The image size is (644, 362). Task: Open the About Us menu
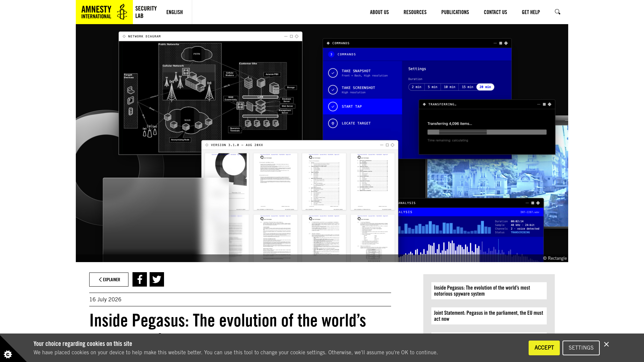click(379, 12)
